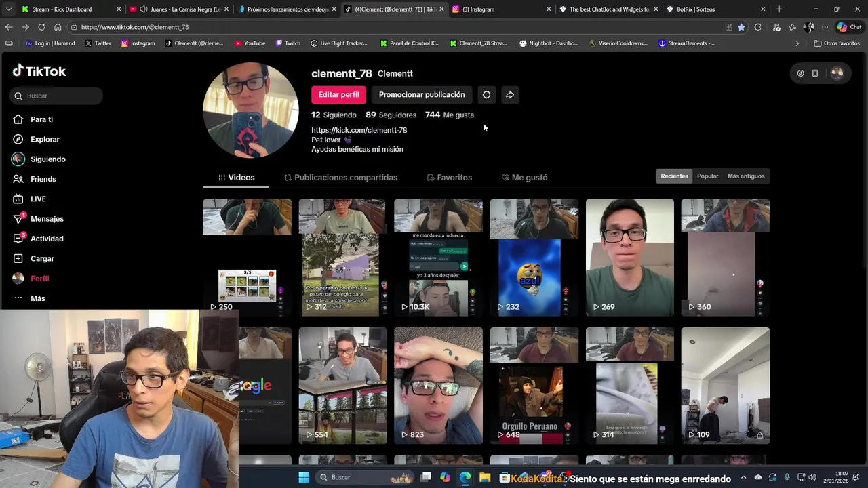Open Twitch bookmark

[288, 43]
